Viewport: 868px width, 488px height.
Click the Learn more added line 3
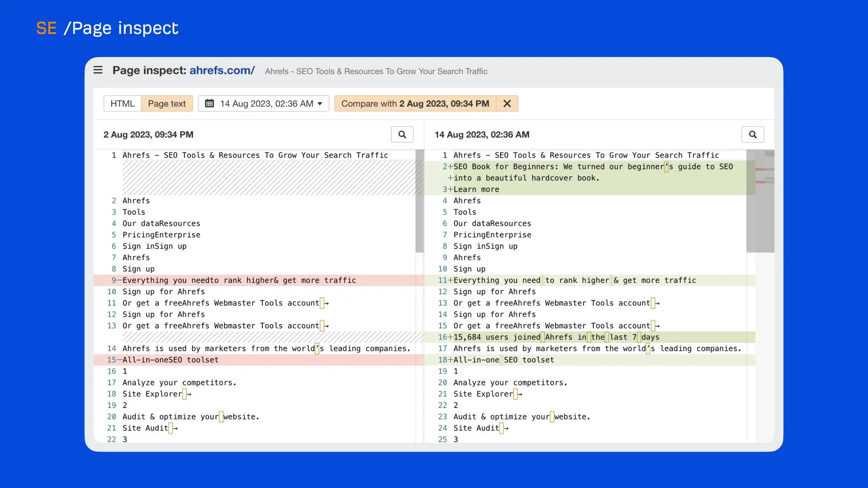pos(476,189)
